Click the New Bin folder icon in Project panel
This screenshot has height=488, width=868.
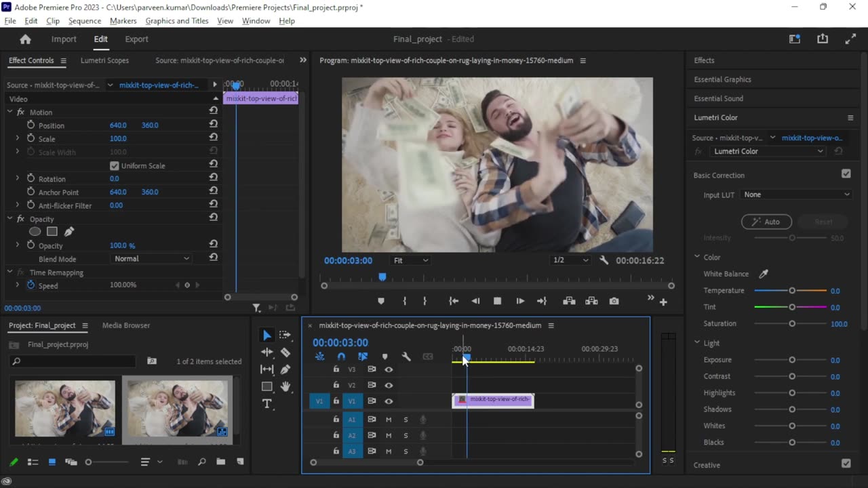pos(221,462)
